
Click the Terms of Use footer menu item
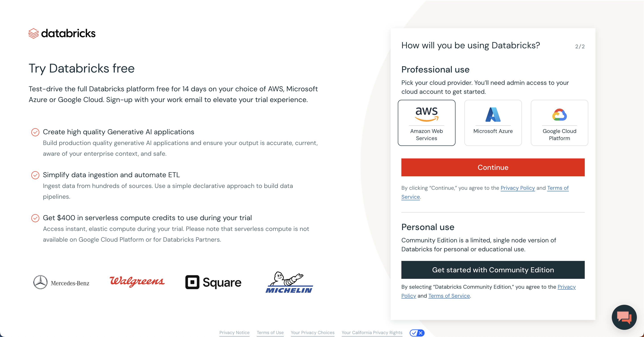coord(270,333)
